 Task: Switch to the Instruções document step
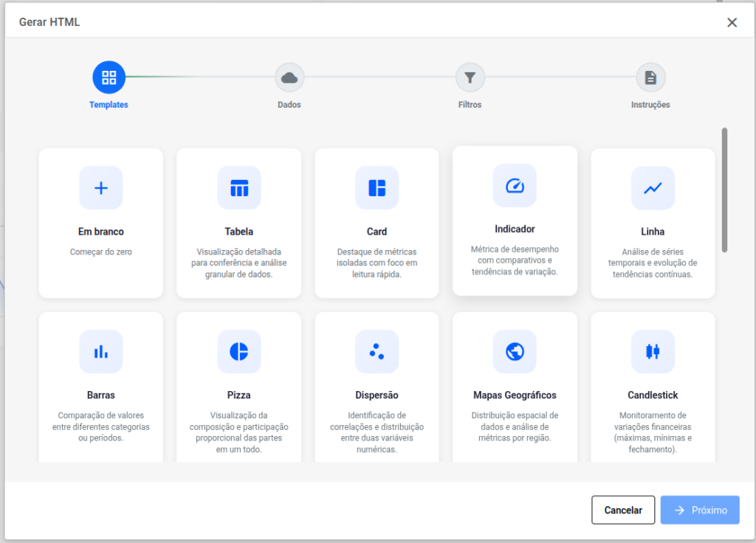coord(650,77)
